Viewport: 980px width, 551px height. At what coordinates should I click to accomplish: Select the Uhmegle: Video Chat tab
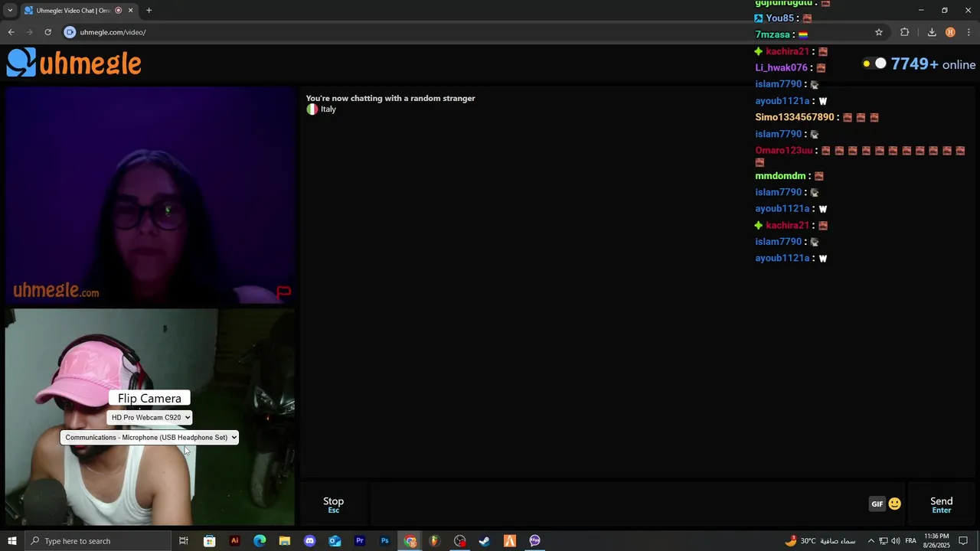(79, 11)
